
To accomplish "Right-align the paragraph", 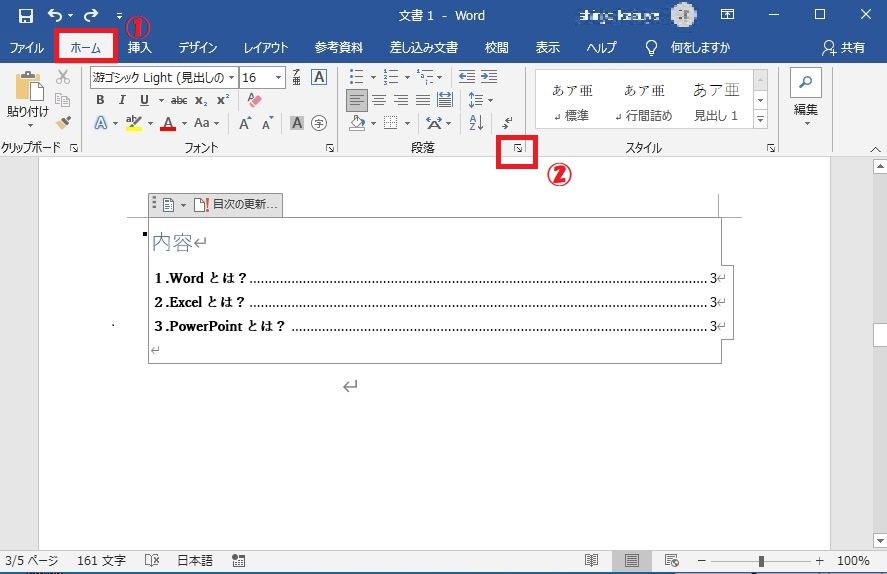I will (x=401, y=100).
